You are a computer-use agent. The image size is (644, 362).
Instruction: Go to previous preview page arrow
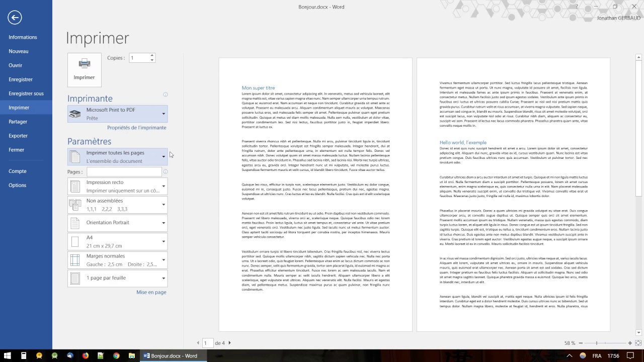point(198,343)
